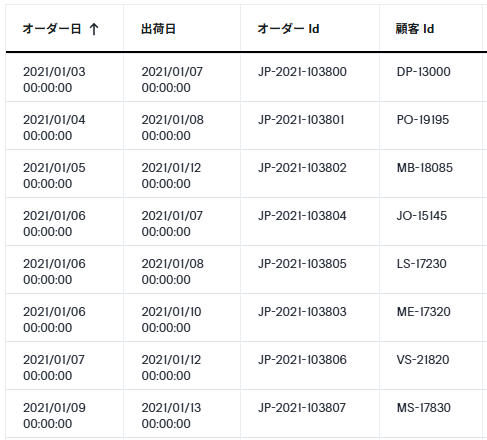Viewport: 487px width, 440px height.
Task: Select order Id JP-2021-103801 cell
Action: click(x=310, y=126)
